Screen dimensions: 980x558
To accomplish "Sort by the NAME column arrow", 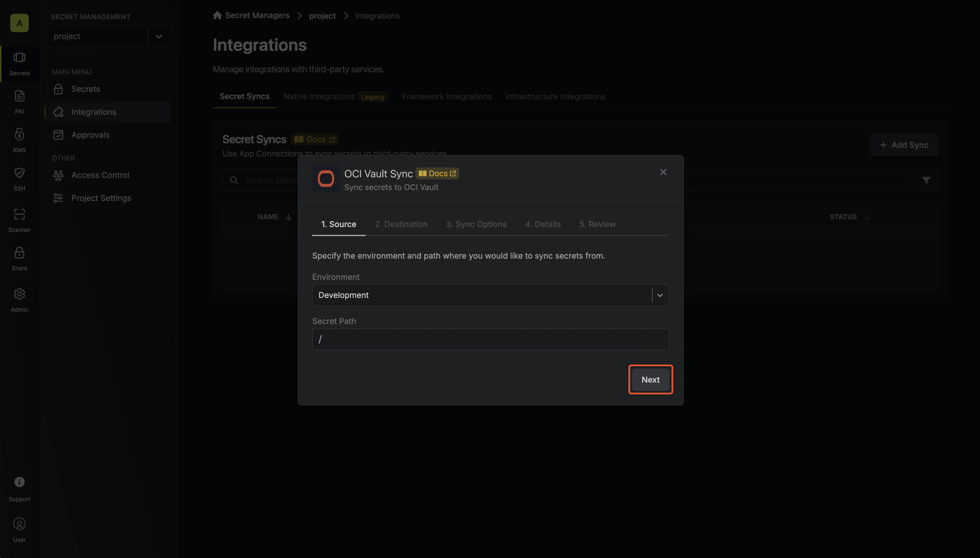I will pos(288,217).
